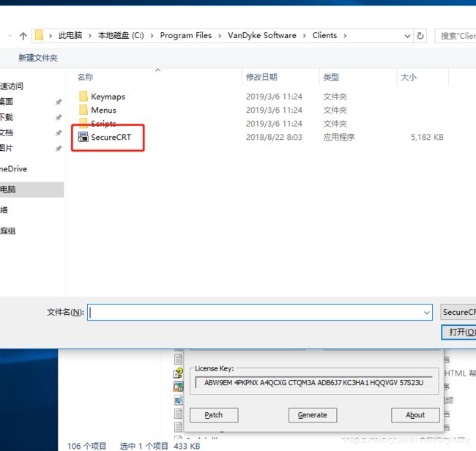Image resolution: width=476 pixels, height=451 pixels.
Task: Open 桌面 in quick access sidebar
Action: [x=7, y=101]
